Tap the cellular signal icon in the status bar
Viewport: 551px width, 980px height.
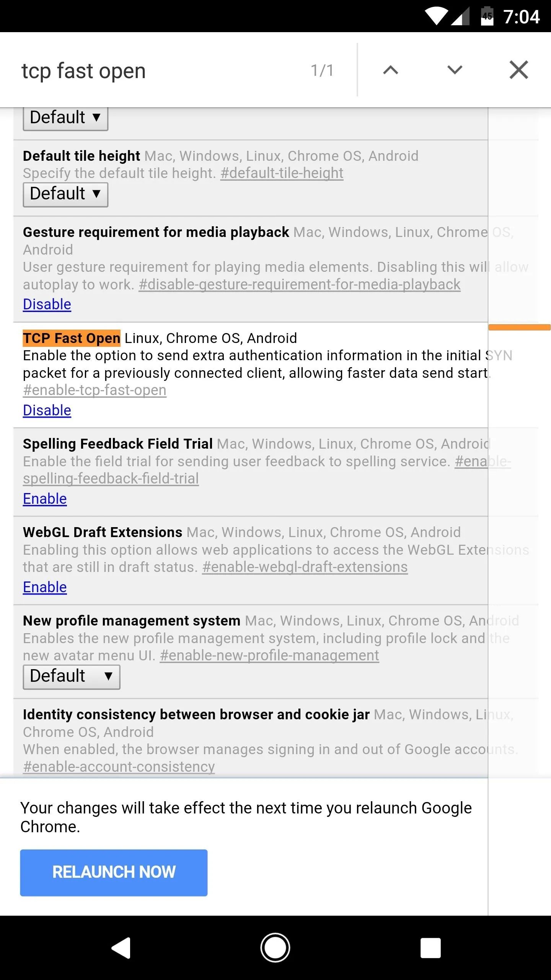[460, 17]
